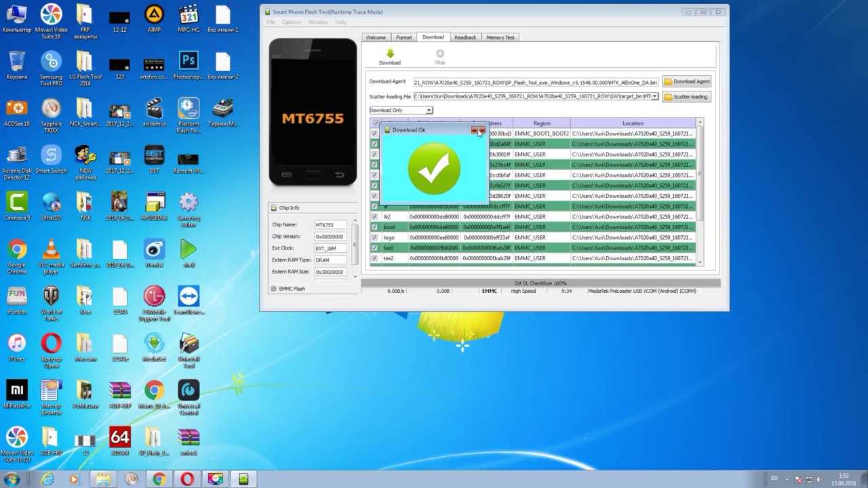868x488 pixels.
Task: Select the avidemux desktop icon
Action: tap(154, 113)
